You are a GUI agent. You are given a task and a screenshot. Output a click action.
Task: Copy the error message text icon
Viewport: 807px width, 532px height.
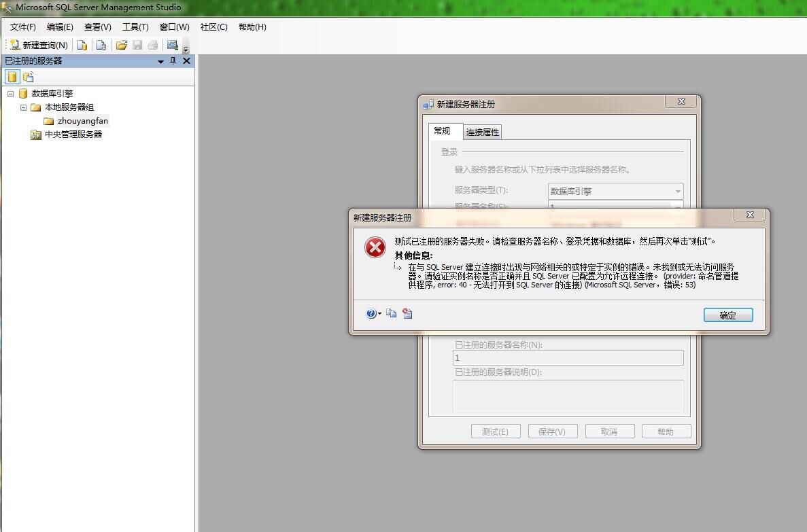391,313
